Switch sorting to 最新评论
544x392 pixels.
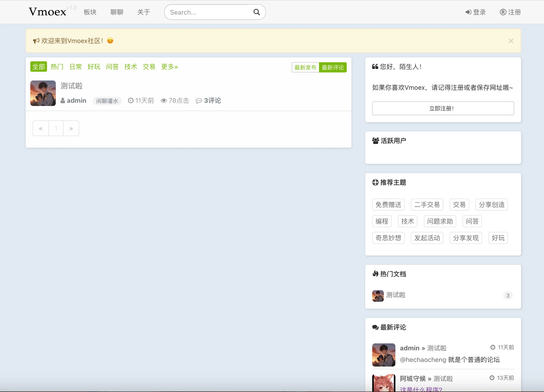click(x=333, y=67)
